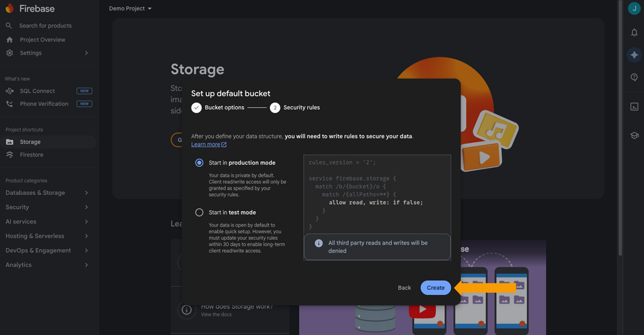The height and width of the screenshot is (335, 644).
Task: Click the info icon in denied notice
Action: pyautogui.click(x=318, y=243)
